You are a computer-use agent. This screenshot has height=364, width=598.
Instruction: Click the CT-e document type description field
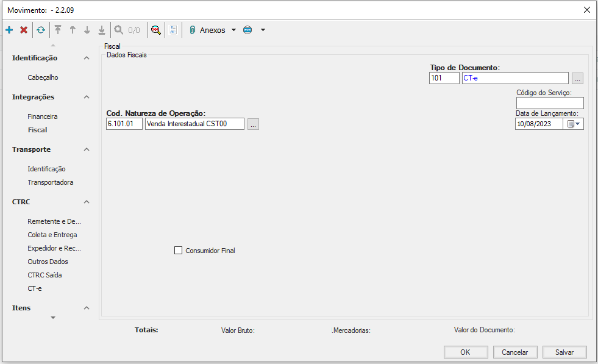pyautogui.click(x=515, y=78)
